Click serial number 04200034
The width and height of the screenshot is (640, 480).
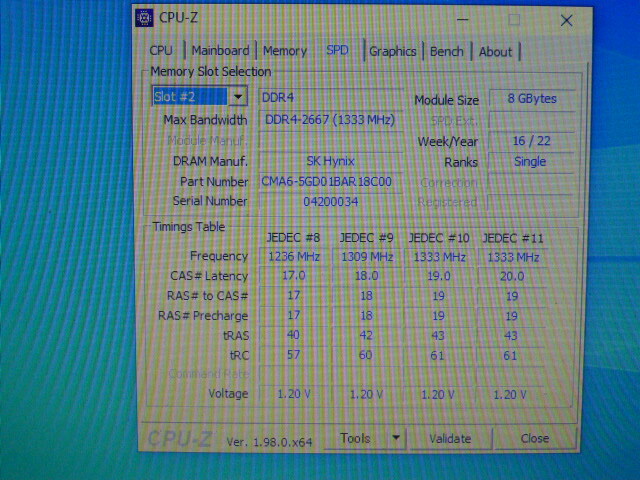click(331, 201)
